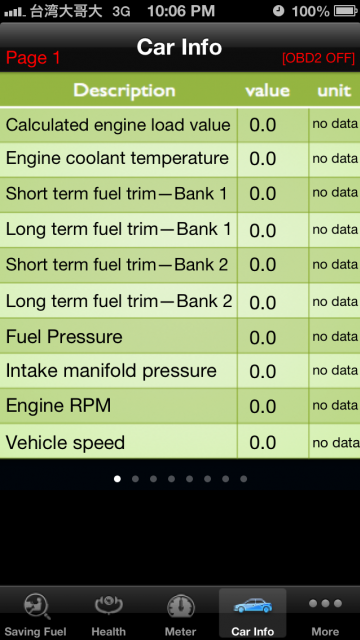Tap the battery icon in status bar
This screenshot has width=360, height=640.
345,11
